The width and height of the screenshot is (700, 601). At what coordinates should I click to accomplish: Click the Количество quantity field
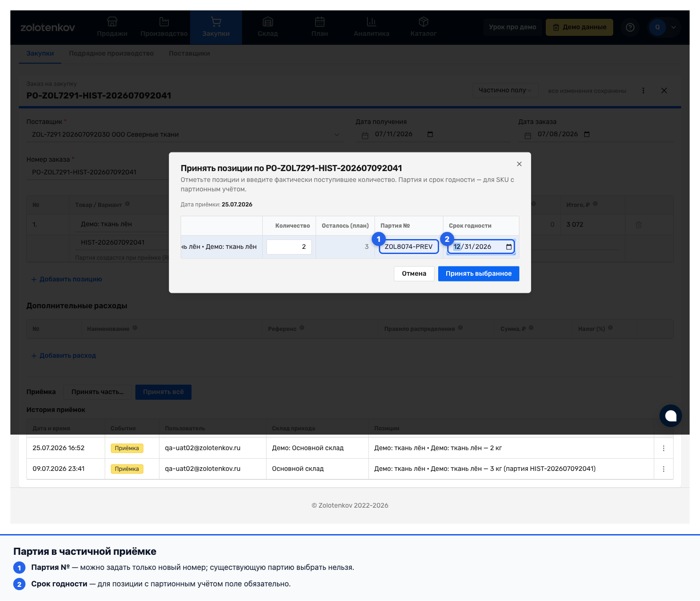289,247
